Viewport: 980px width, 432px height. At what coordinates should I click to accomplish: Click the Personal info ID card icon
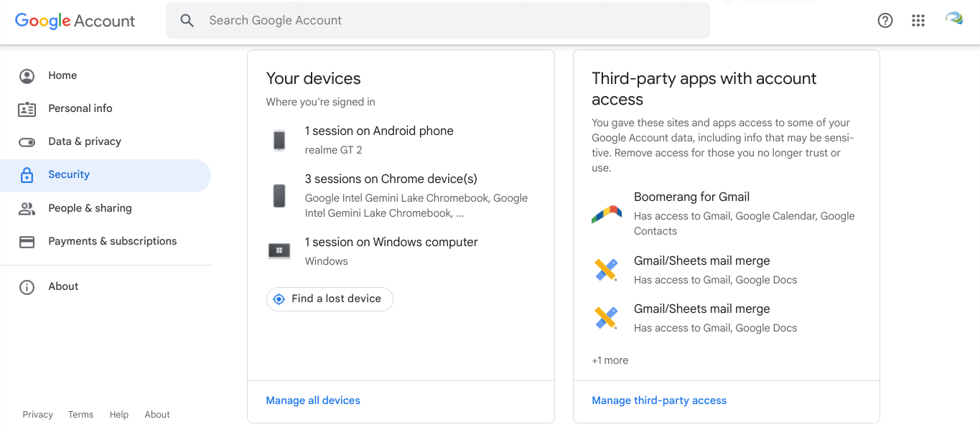tap(27, 109)
